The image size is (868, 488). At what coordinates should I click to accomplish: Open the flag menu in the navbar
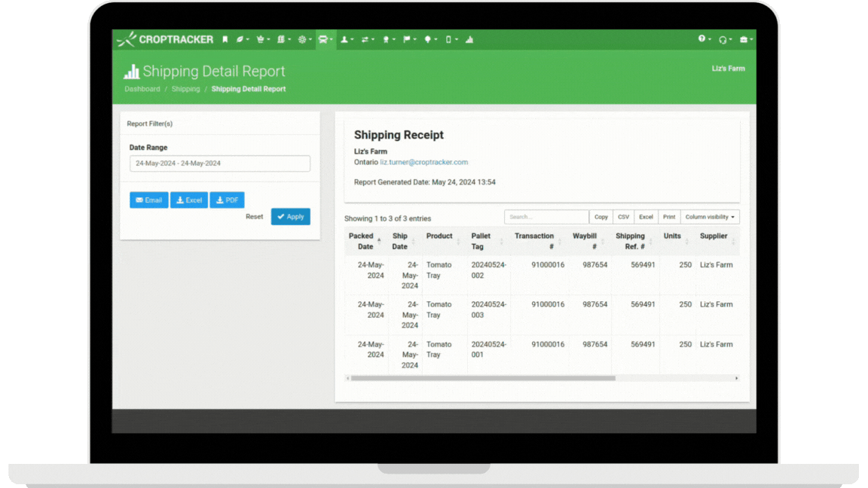click(x=410, y=39)
